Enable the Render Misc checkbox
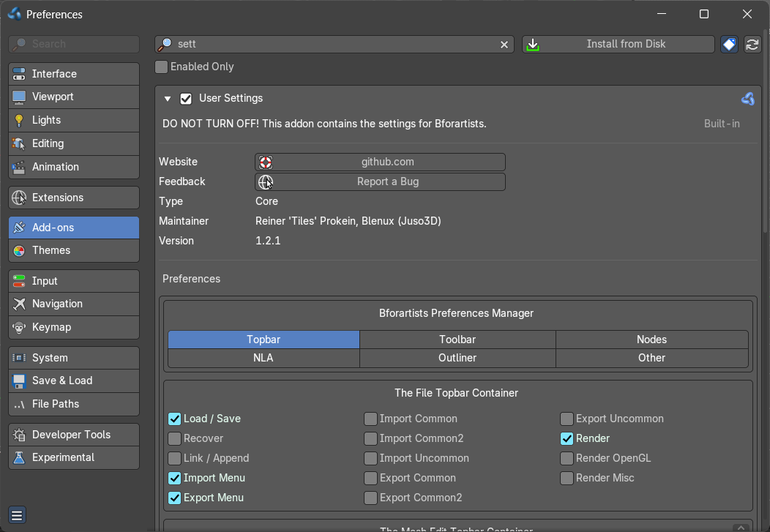This screenshot has height=532, width=770. tap(567, 478)
